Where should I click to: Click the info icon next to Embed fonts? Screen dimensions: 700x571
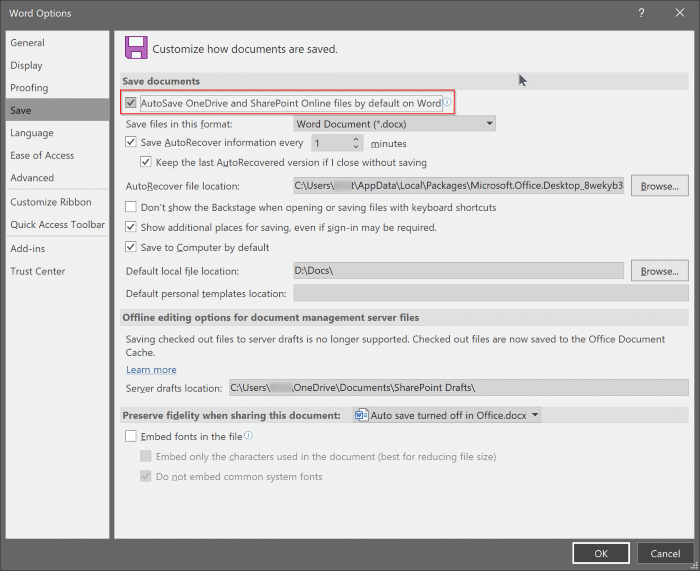[x=248, y=436]
